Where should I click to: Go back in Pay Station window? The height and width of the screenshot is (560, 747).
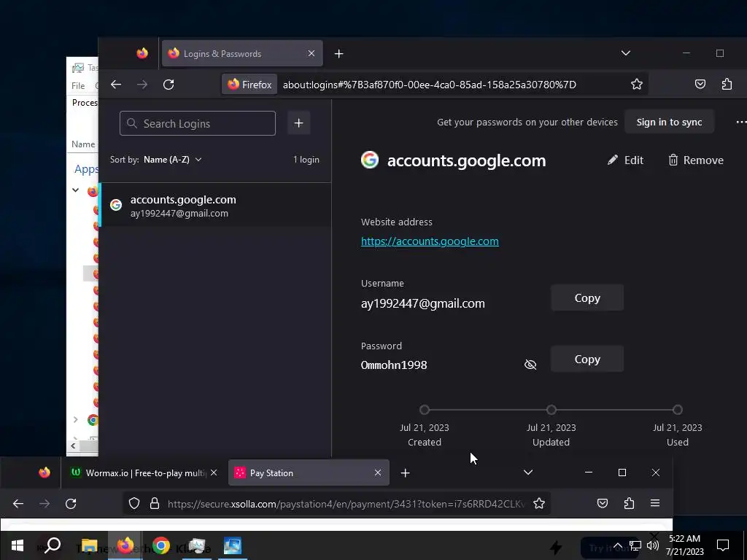(18, 504)
